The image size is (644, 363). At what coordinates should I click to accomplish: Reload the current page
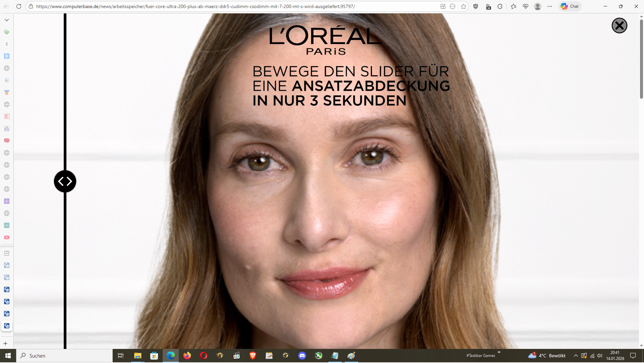pos(19,6)
